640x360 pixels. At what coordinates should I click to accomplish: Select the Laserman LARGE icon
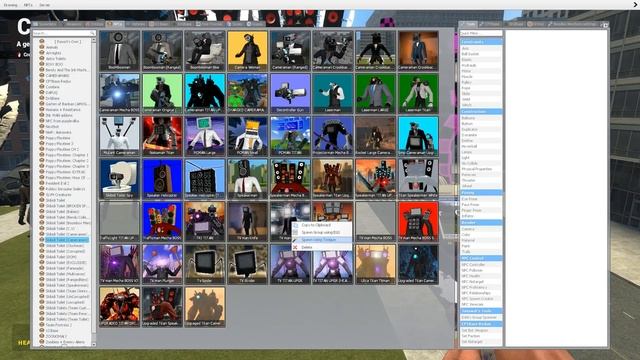click(x=376, y=93)
